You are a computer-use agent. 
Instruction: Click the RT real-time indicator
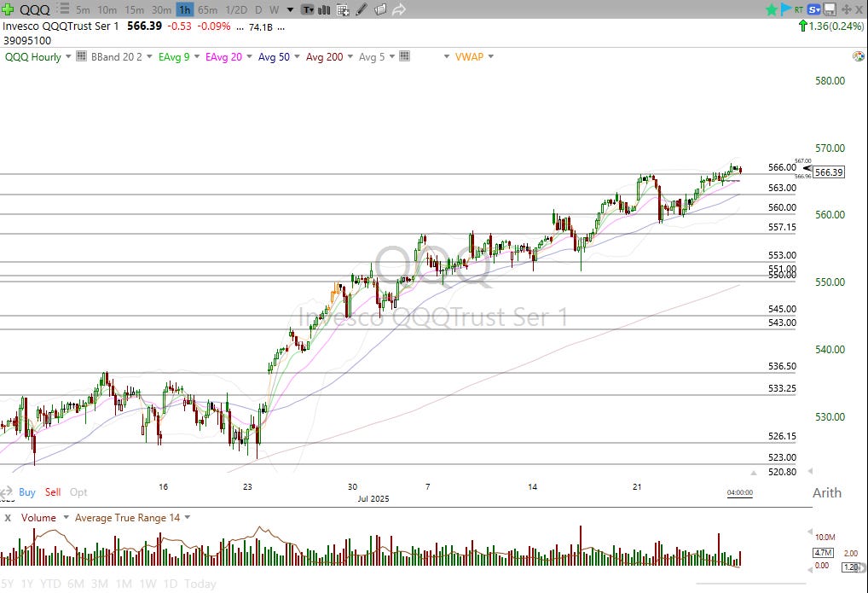[x=799, y=9]
